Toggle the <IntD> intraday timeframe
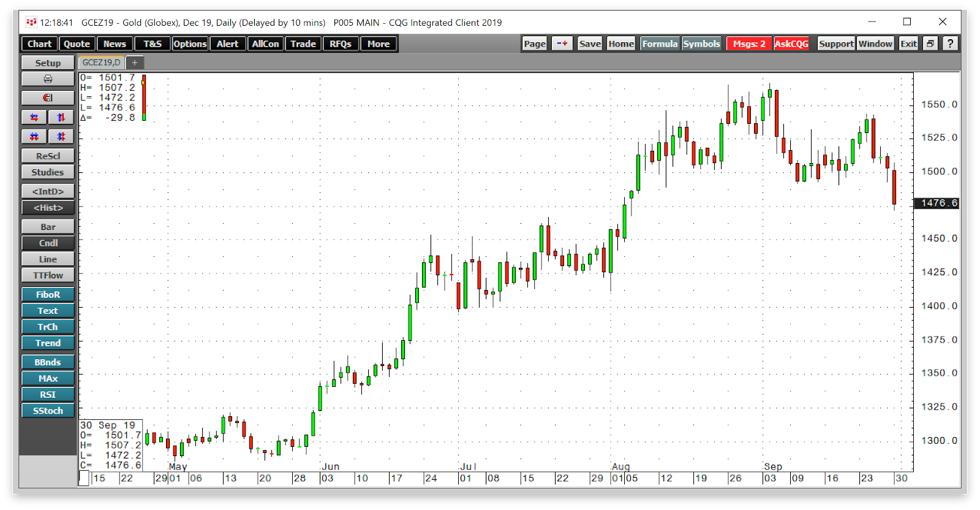The height and width of the screenshot is (510, 980). (x=48, y=191)
